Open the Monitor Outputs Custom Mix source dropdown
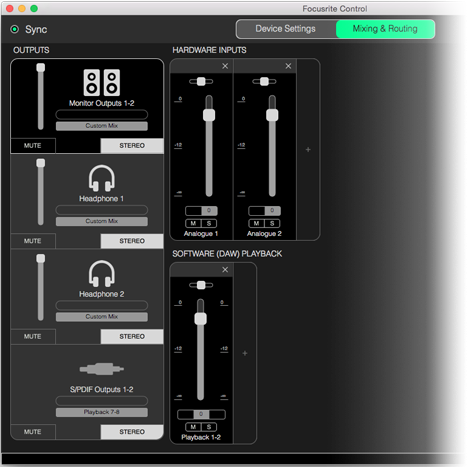This screenshot has height=467, width=467. [102, 126]
